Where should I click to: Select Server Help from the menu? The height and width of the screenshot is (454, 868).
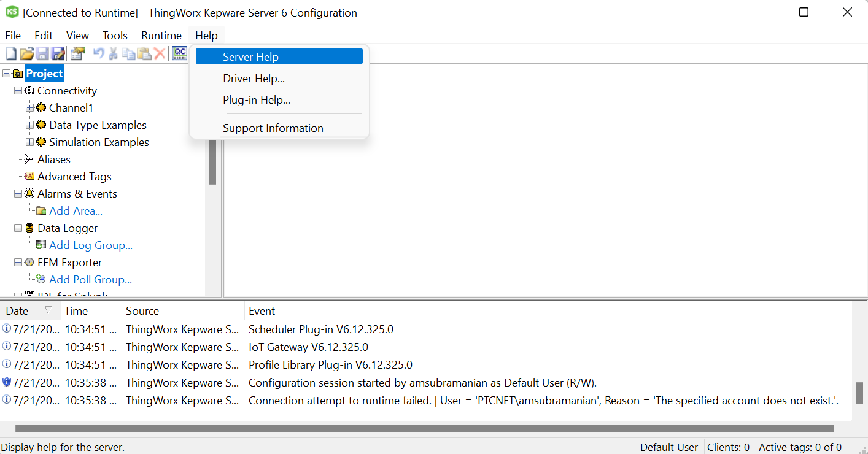250,56
